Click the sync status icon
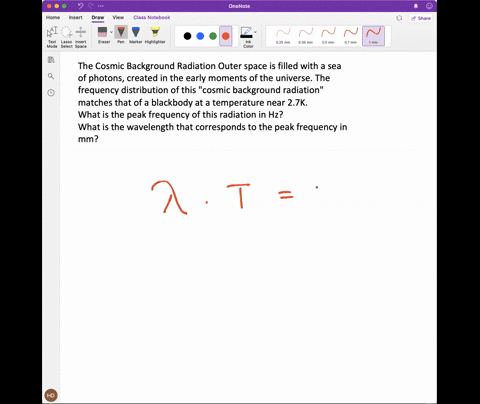480x404 pixels. click(x=399, y=18)
